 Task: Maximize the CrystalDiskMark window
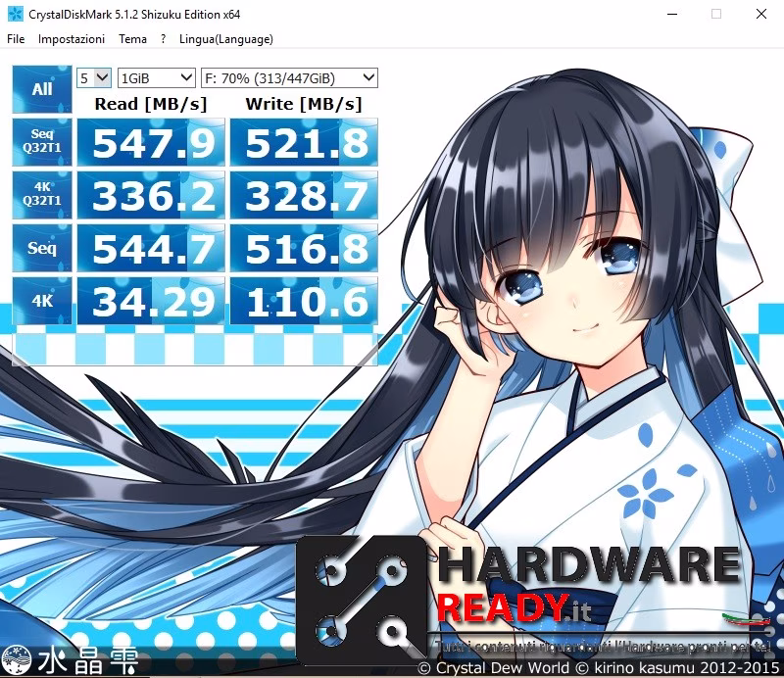716,14
